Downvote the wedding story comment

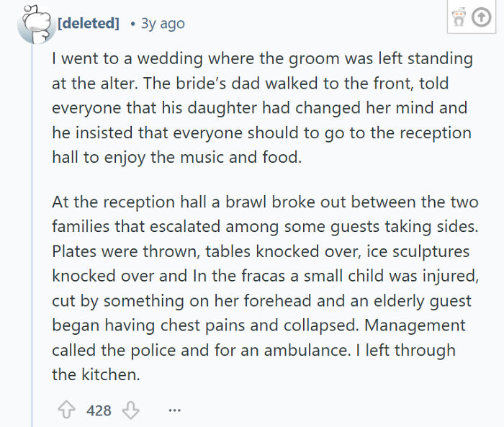click(x=130, y=410)
